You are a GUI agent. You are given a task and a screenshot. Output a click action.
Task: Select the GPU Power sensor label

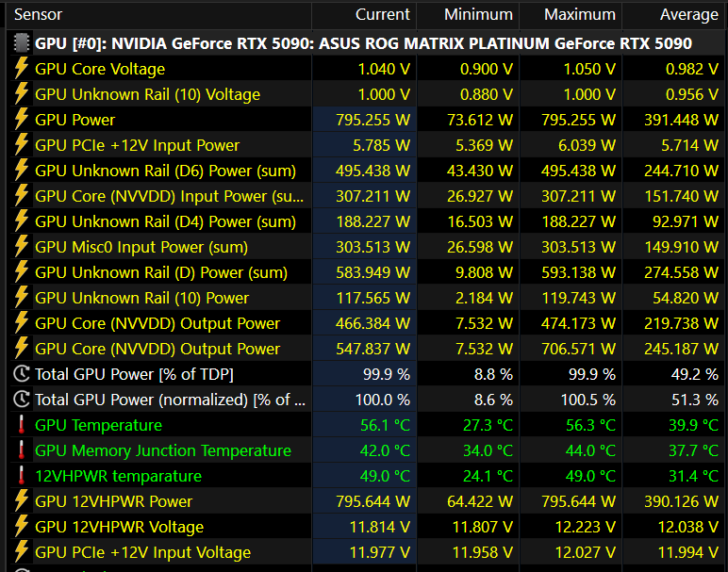(74, 120)
